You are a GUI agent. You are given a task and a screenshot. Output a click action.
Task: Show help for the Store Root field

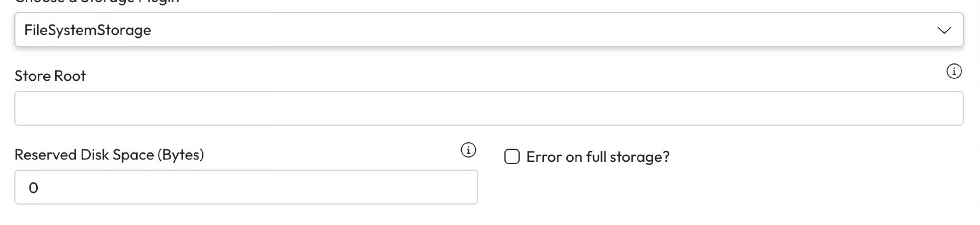(x=954, y=71)
